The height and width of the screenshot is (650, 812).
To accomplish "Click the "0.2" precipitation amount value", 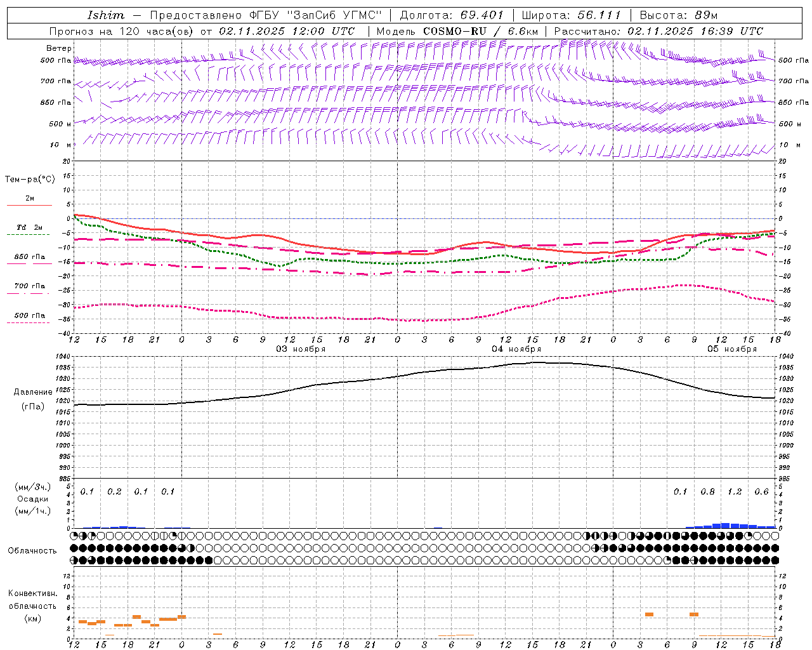I will pos(114,491).
